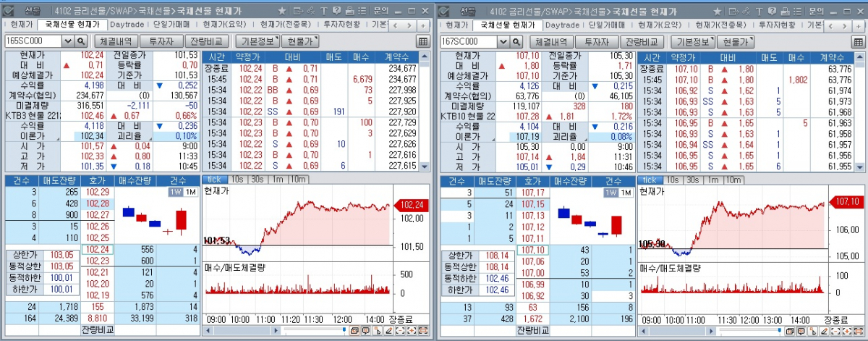This screenshot has width=868, height=341.
Task: Open tab add plus button in left window
Action: coord(423,25)
